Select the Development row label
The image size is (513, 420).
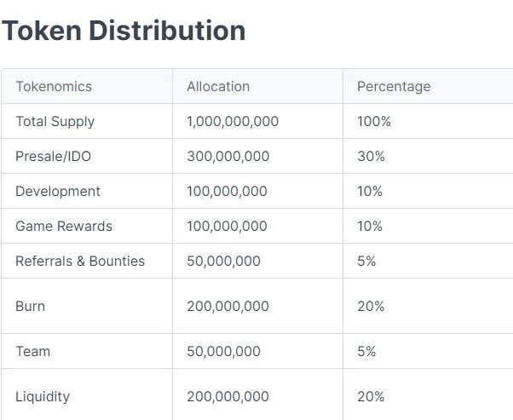(58, 191)
